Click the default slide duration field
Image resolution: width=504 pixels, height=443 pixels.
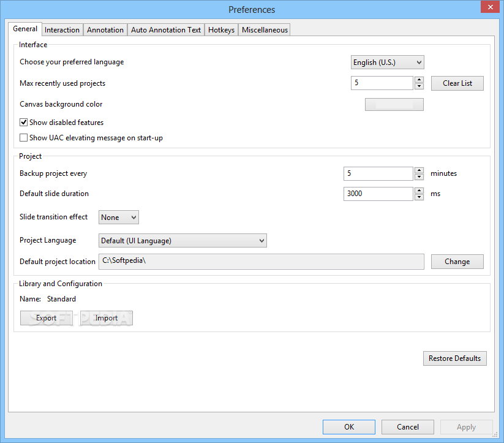(378, 194)
